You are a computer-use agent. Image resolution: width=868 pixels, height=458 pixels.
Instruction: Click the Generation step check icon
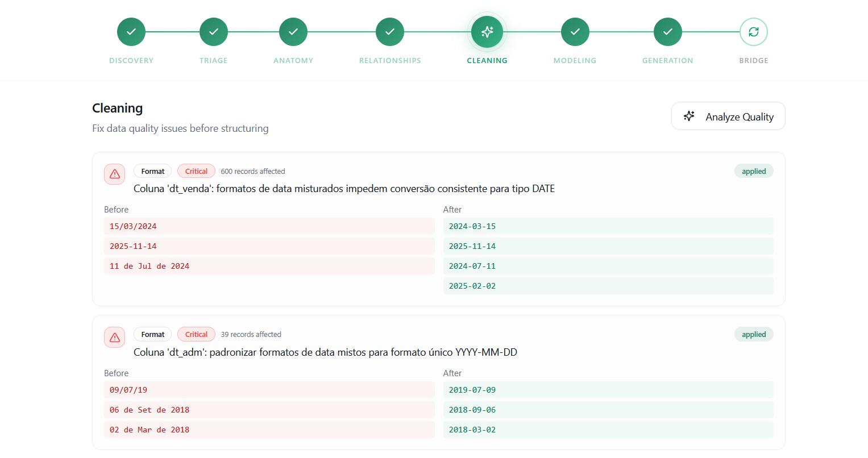point(667,32)
